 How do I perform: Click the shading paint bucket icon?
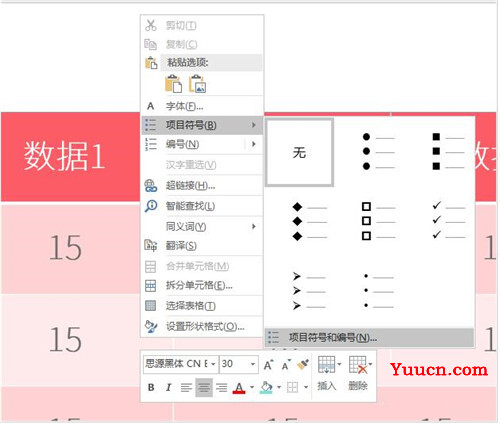click(266, 387)
